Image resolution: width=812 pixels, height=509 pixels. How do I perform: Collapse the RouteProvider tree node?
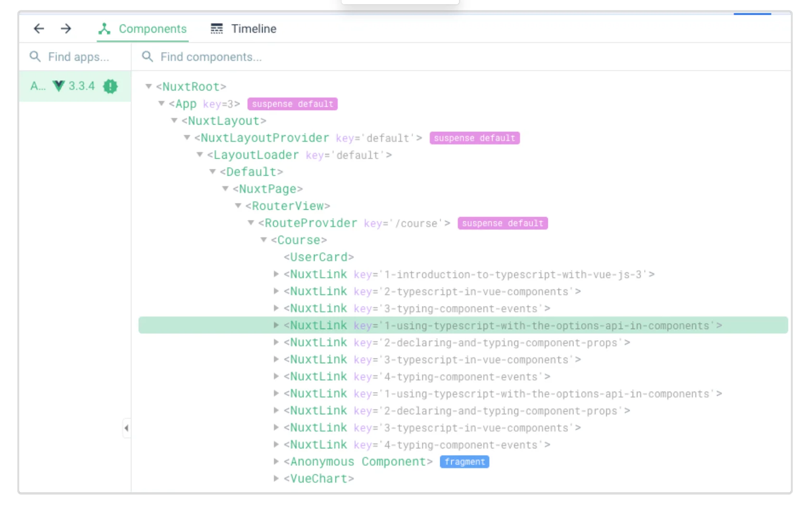point(251,223)
